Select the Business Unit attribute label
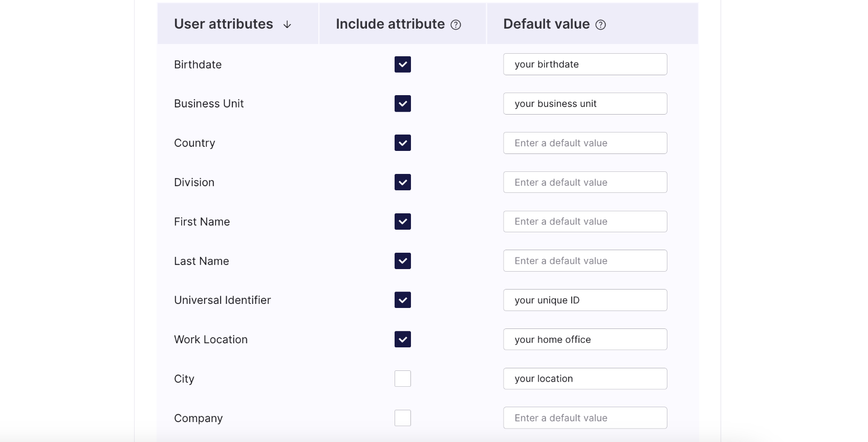This screenshot has width=868, height=442. (209, 103)
